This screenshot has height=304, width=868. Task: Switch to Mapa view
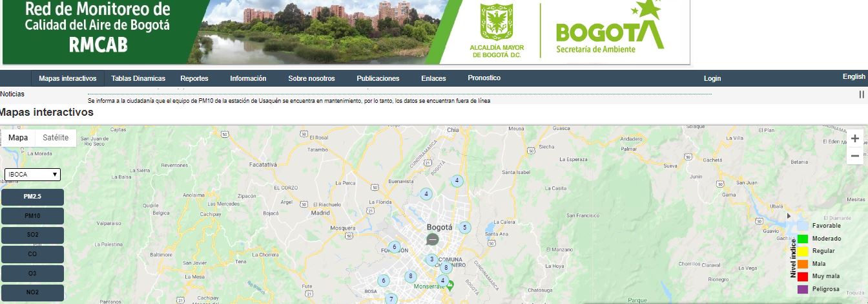[18, 138]
